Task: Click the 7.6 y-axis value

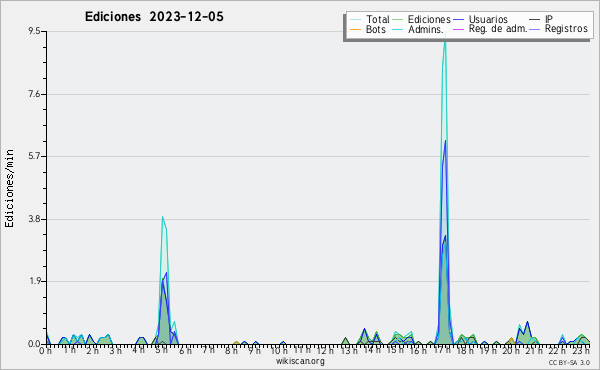Action: pyautogui.click(x=34, y=94)
